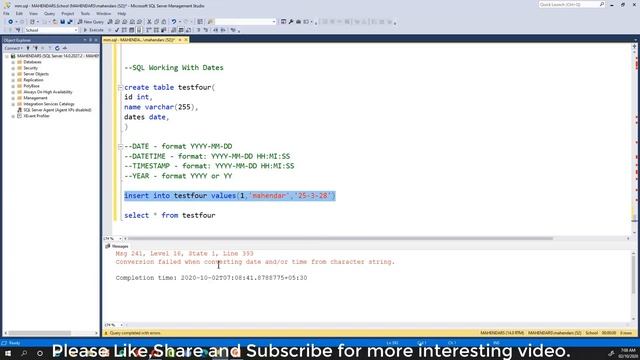This screenshot has height=360, width=640.
Task: Click the Paste icon in toolbar
Action: coord(163,22)
